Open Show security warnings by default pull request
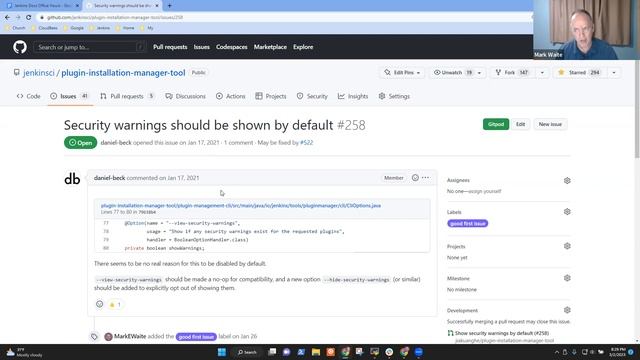 502,333
